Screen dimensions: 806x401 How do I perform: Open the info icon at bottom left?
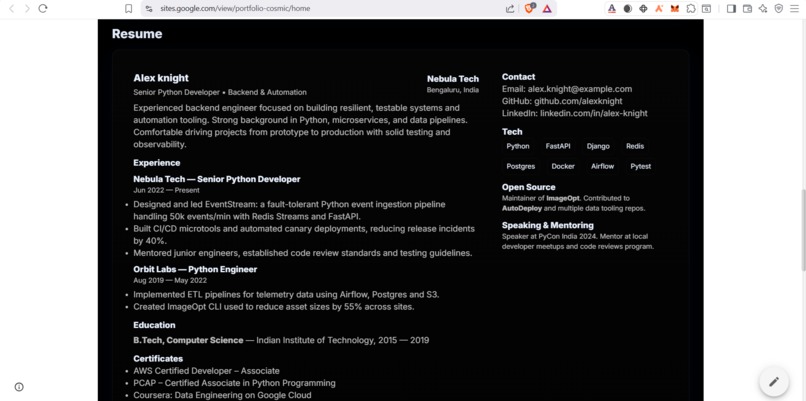19,387
